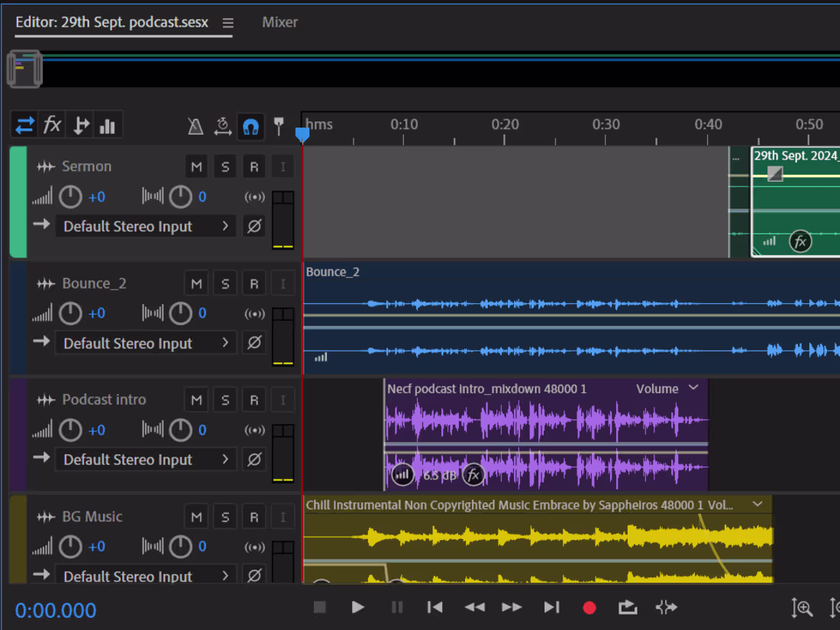Select the Razor tool in the toolbar
Image resolution: width=840 pixels, height=630 pixels.
[80, 124]
